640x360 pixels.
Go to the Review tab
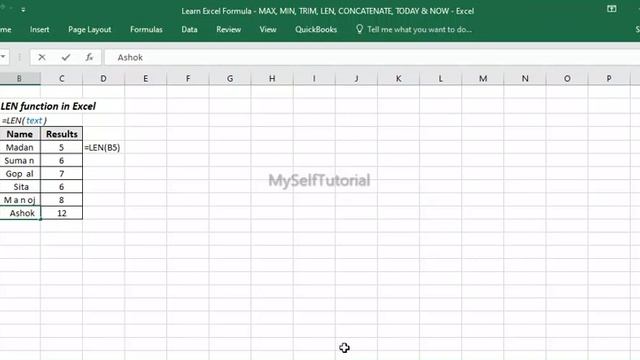(229, 29)
